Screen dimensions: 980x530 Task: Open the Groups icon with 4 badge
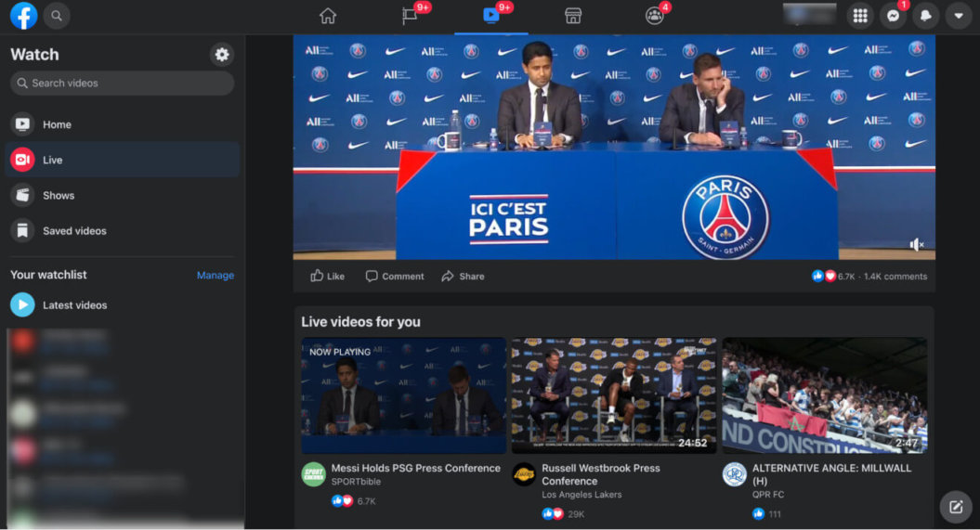coord(654,16)
